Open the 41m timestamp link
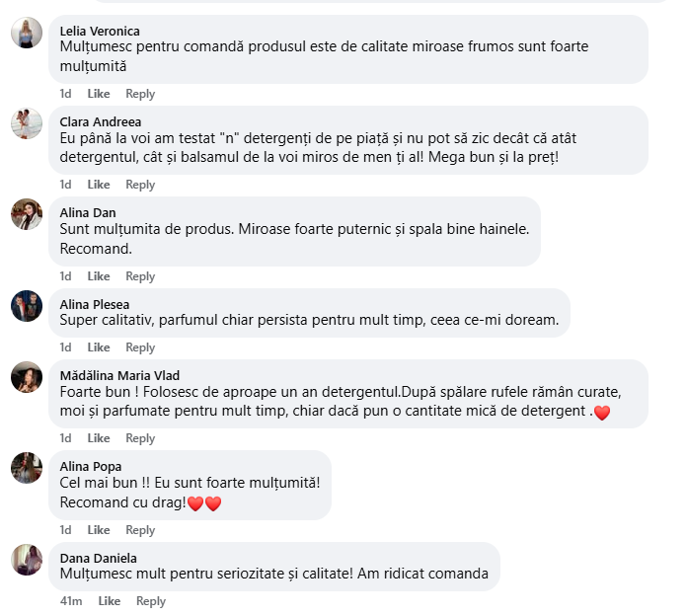 (70, 601)
